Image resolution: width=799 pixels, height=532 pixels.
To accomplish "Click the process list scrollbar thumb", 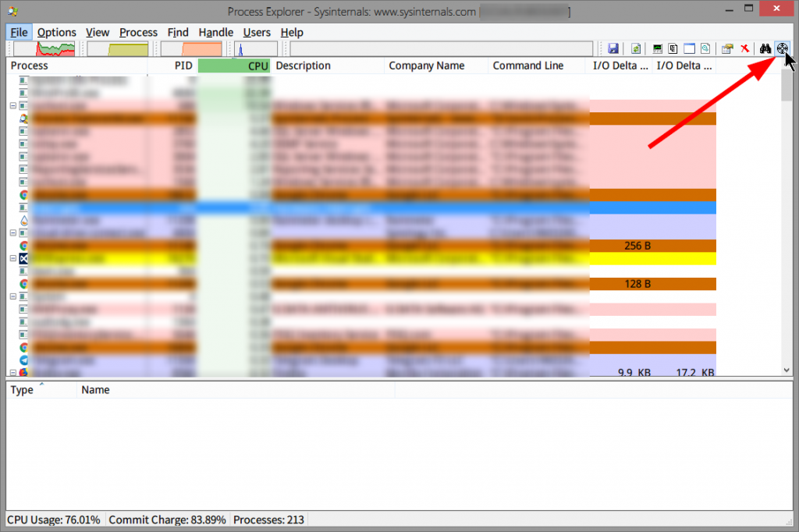I will [x=787, y=85].
